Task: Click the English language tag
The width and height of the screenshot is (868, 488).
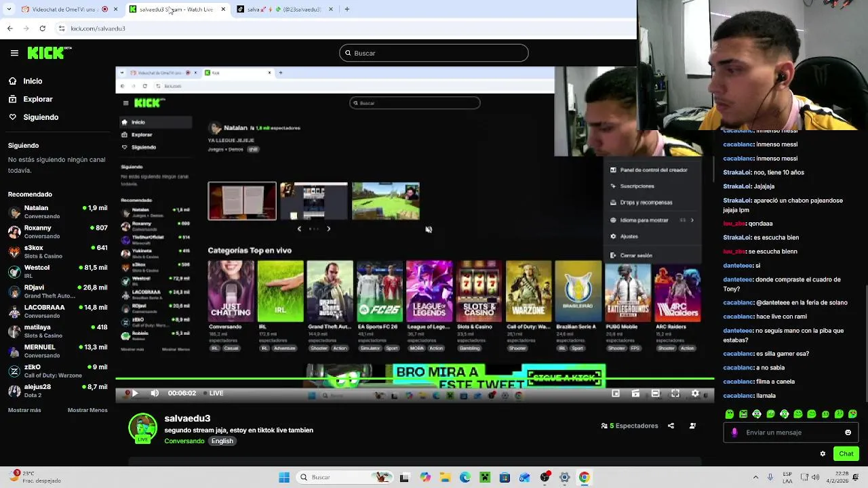Action: click(x=222, y=441)
